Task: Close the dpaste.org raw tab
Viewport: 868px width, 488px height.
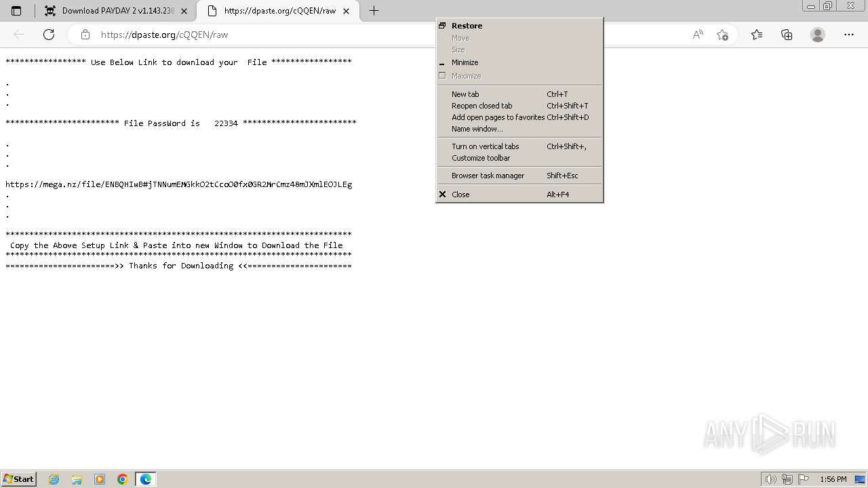Action: pyautogui.click(x=347, y=11)
